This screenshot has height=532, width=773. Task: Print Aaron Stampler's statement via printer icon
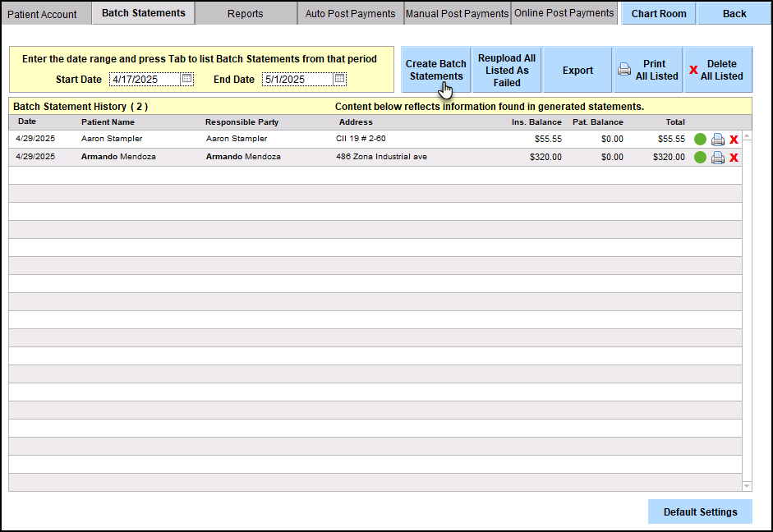tap(717, 140)
